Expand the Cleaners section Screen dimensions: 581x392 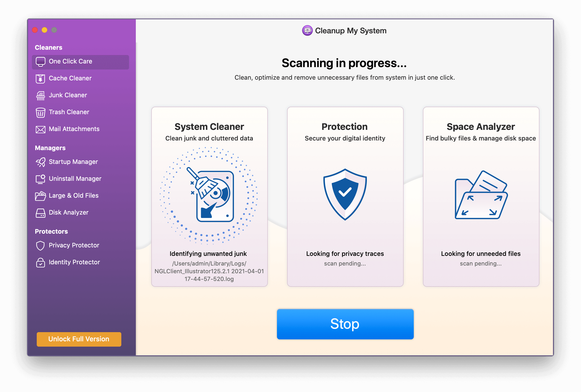[49, 47]
